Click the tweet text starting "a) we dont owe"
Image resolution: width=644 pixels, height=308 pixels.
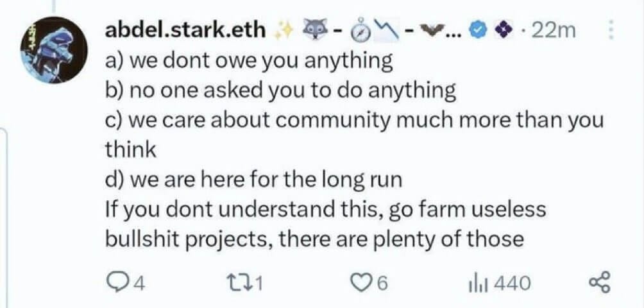point(248,60)
